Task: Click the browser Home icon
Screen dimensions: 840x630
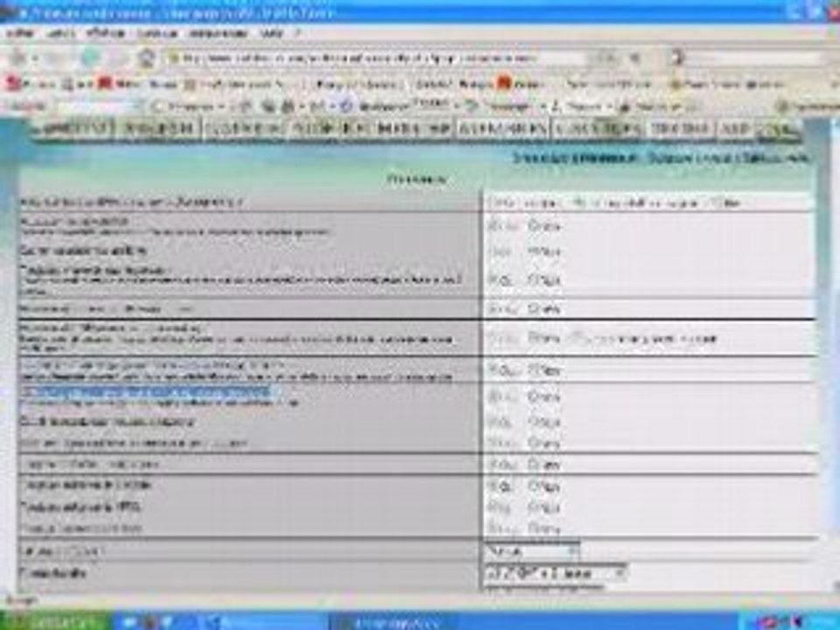Action: coord(146,58)
